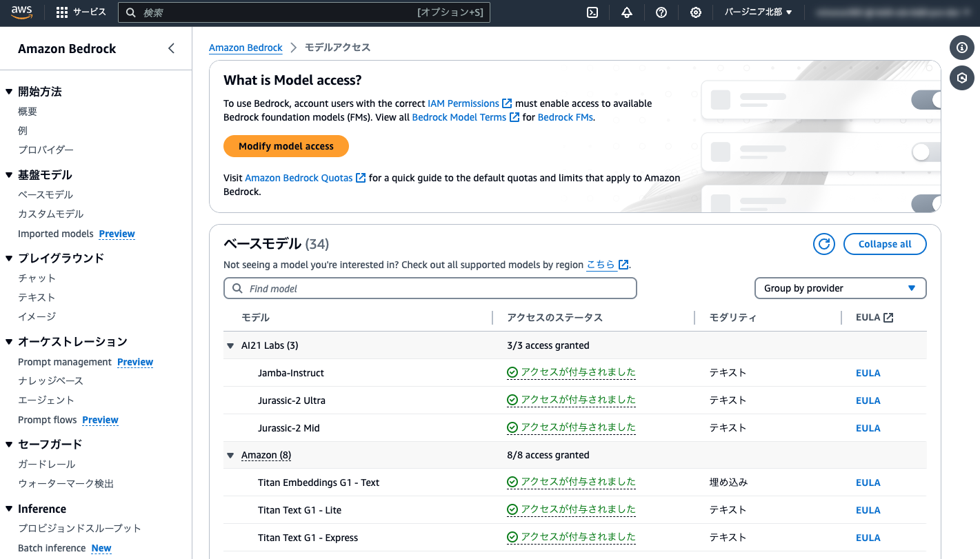Click the Modify model access button
The width and height of the screenshot is (980, 559).
(286, 146)
